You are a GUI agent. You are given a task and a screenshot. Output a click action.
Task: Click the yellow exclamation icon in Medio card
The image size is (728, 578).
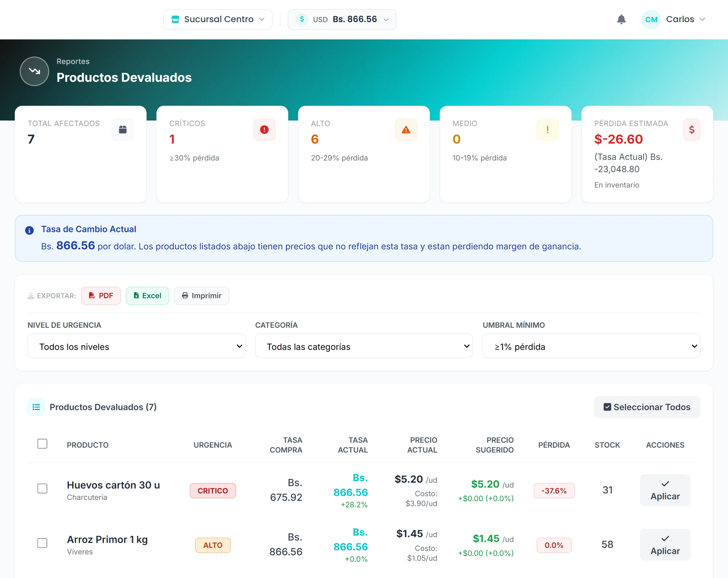[x=547, y=129]
